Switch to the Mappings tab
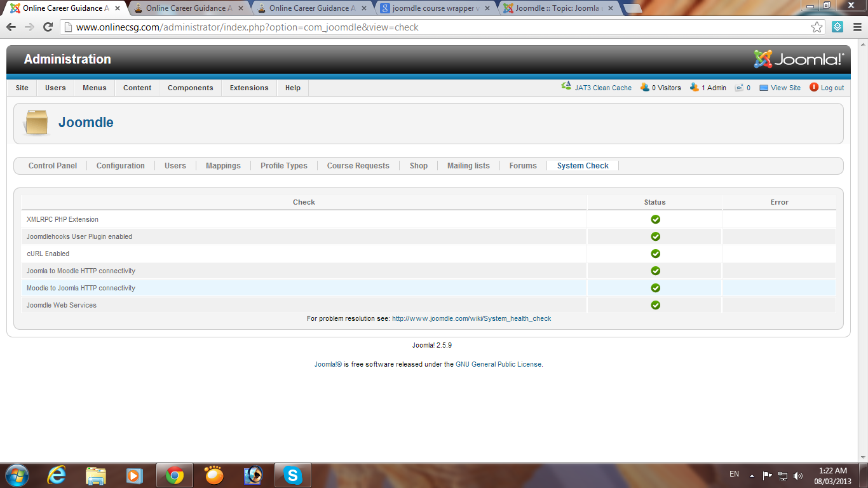 point(223,166)
